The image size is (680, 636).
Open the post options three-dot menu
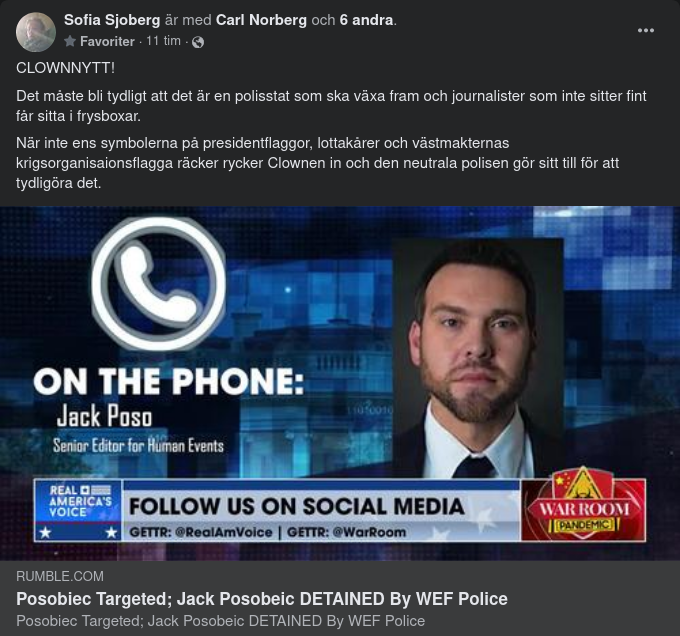pyautogui.click(x=645, y=30)
